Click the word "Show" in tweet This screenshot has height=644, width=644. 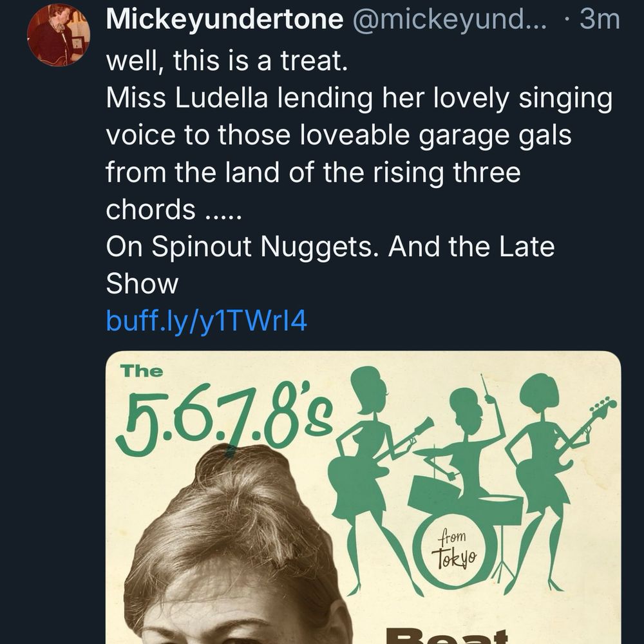pos(142,283)
